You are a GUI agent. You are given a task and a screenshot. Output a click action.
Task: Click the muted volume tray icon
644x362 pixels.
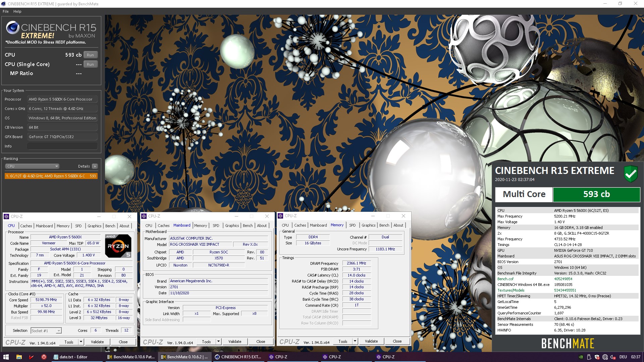(613, 357)
